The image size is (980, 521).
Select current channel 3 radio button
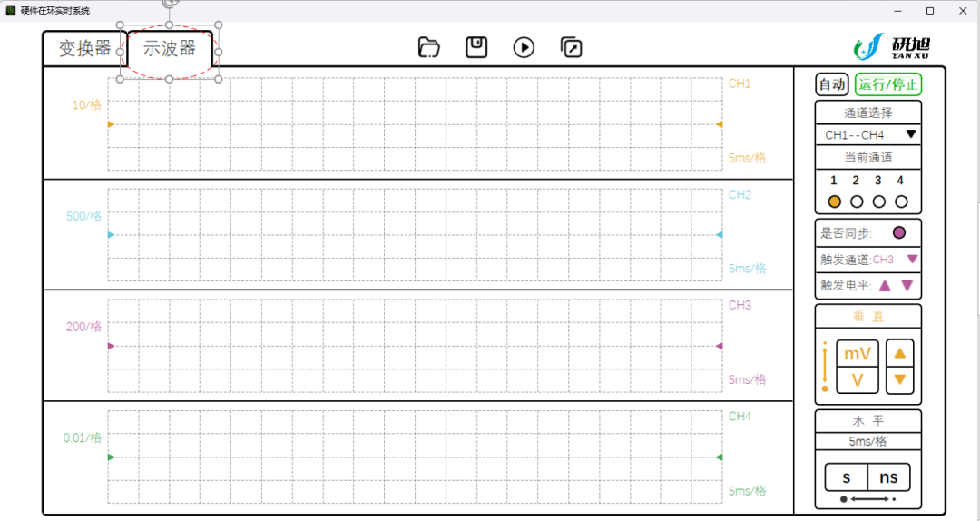878,202
